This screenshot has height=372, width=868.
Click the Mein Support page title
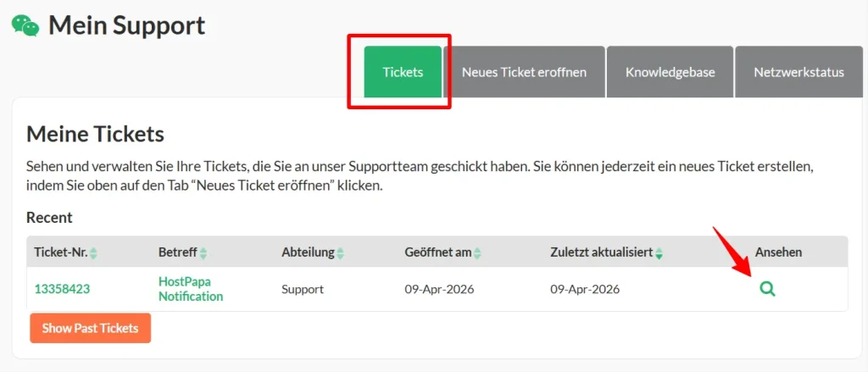pos(126,25)
